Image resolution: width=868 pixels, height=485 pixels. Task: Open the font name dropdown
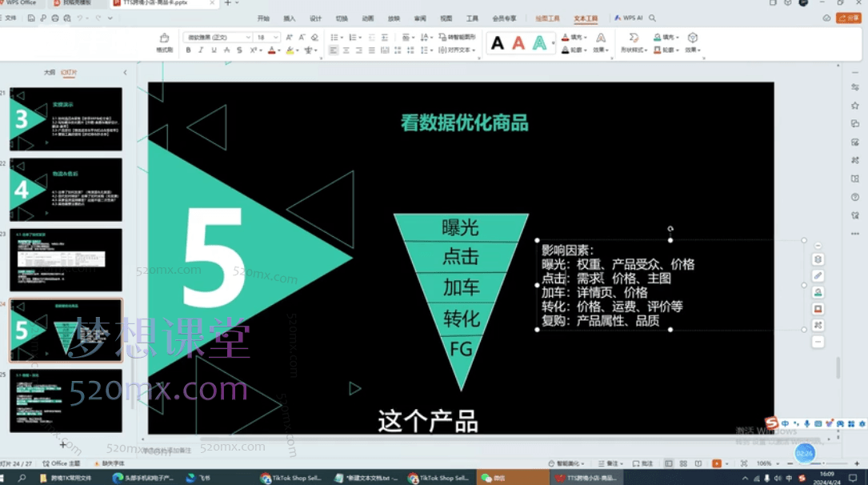[x=248, y=38]
